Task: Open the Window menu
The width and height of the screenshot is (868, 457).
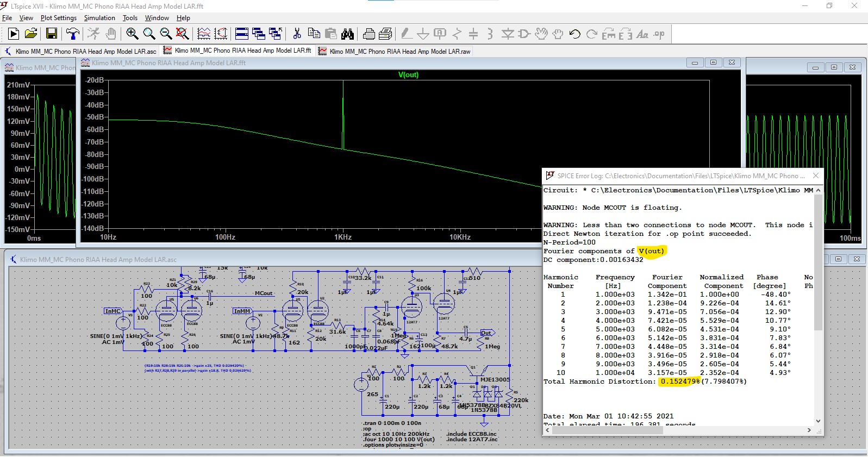Action: [x=157, y=18]
